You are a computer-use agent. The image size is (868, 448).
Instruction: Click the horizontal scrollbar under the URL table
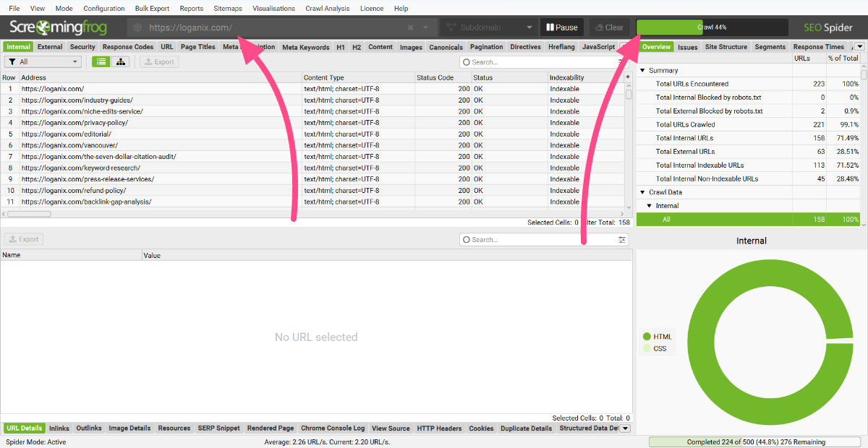tap(29, 214)
